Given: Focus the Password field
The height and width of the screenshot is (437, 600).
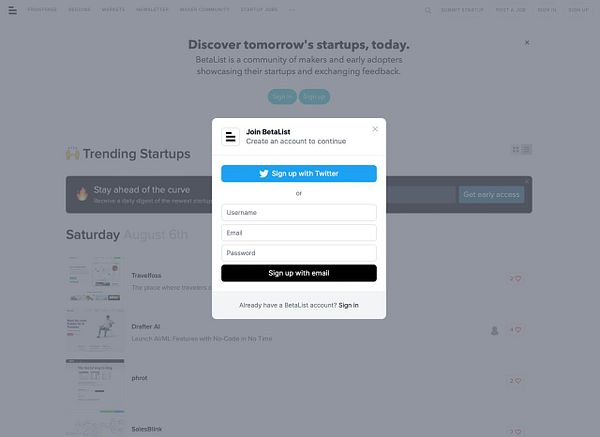Looking at the screenshot, I should [x=299, y=253].
